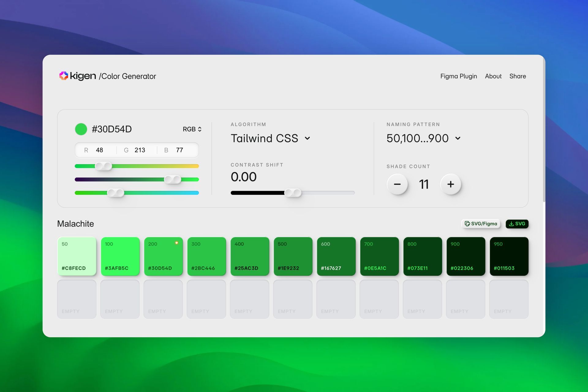Open the naming pattern 50,100...900 dropdown
The height and width of the screenshot is (392, 588).
[423, 138]
